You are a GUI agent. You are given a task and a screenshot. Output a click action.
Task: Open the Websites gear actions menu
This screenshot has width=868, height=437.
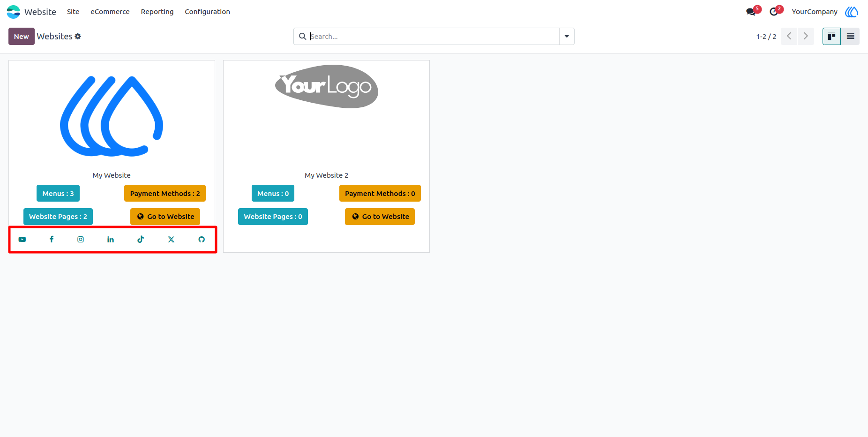tap(78, 37)
